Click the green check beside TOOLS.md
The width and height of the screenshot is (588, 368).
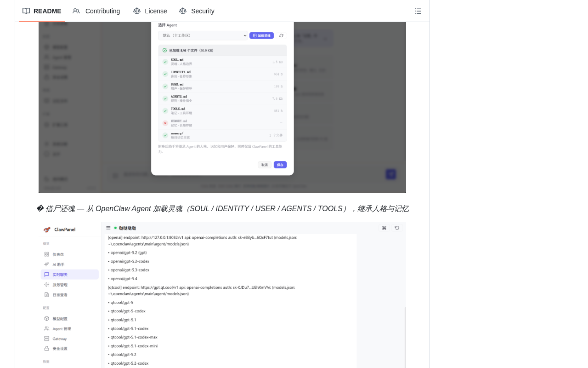165,111
